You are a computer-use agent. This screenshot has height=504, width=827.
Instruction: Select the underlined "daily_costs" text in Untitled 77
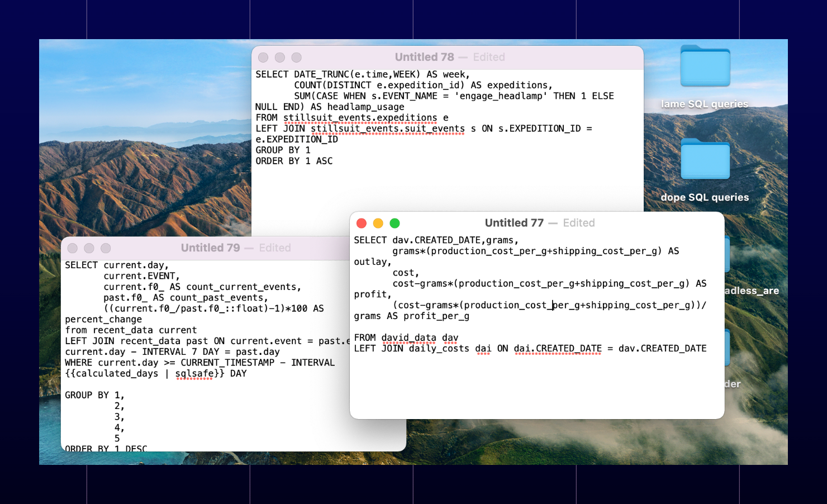(439, 348)
